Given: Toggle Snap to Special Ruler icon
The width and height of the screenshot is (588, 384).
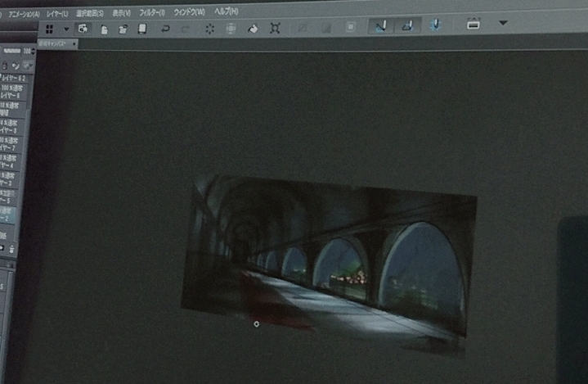Looking at the screenshot, I should tap(407, 25).
